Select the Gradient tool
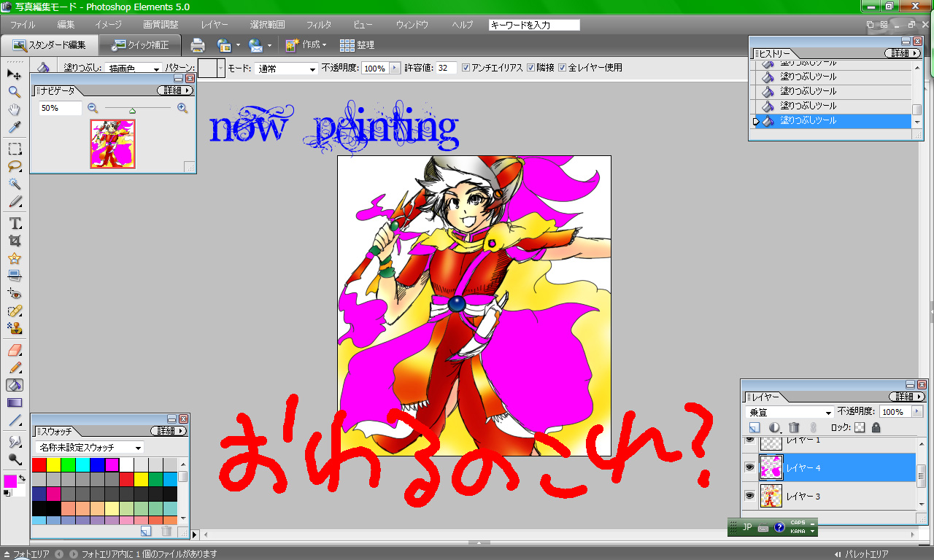The image size is (934, 560). click(x=14, y=402)
